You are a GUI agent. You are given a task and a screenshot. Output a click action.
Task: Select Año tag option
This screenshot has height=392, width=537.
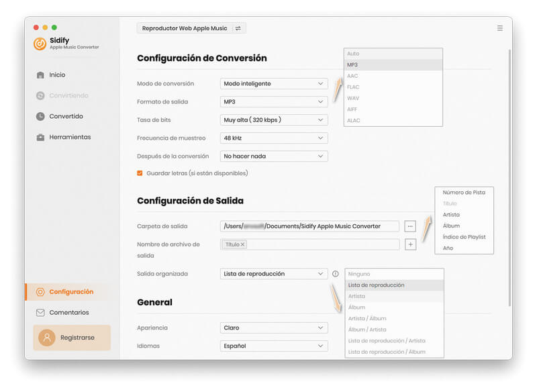464,248
